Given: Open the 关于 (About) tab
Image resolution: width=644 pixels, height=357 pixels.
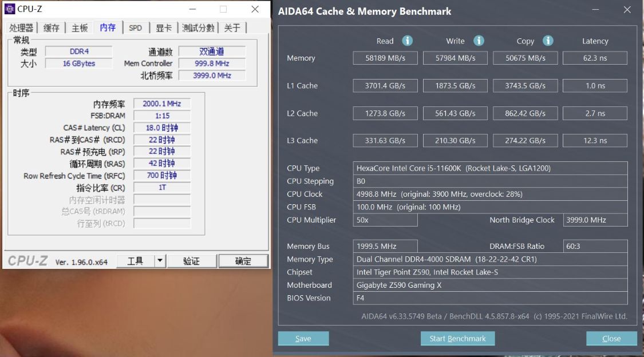Looking at the screenshot, I should tap(233, 27).
